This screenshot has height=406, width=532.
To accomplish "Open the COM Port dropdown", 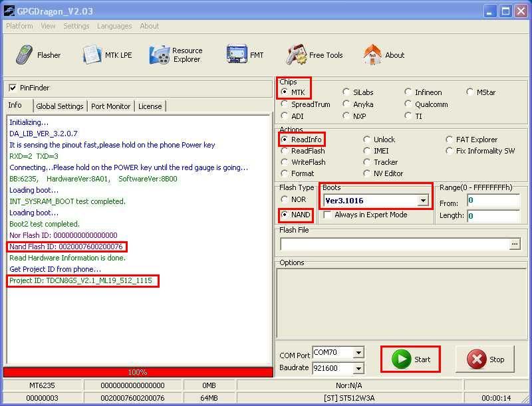I will pyautogui.click(x=358, y=353).
